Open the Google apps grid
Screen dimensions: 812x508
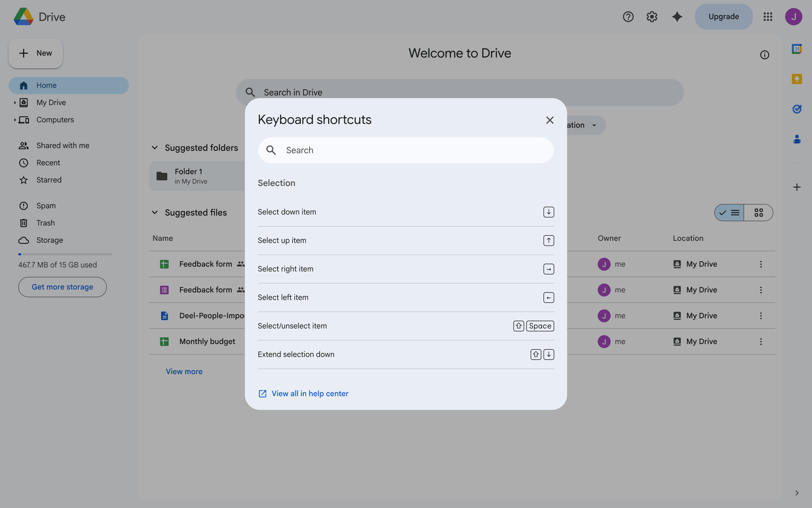[x=768, y=17]
